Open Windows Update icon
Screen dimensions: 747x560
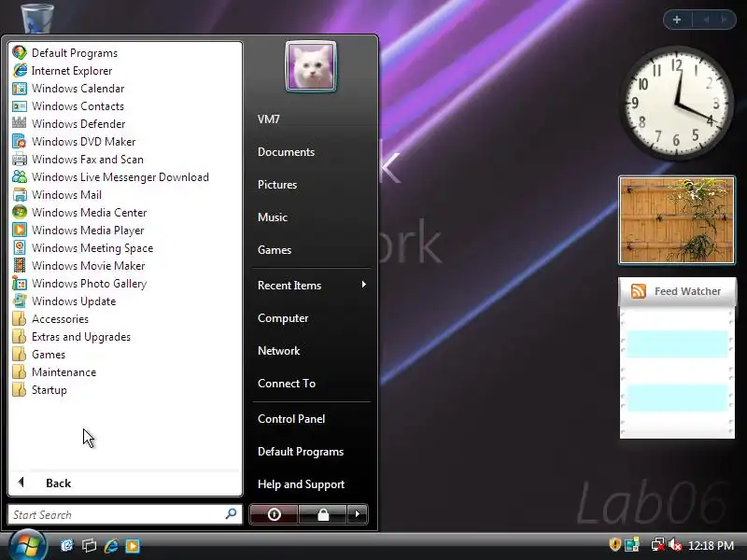point(20,301)
